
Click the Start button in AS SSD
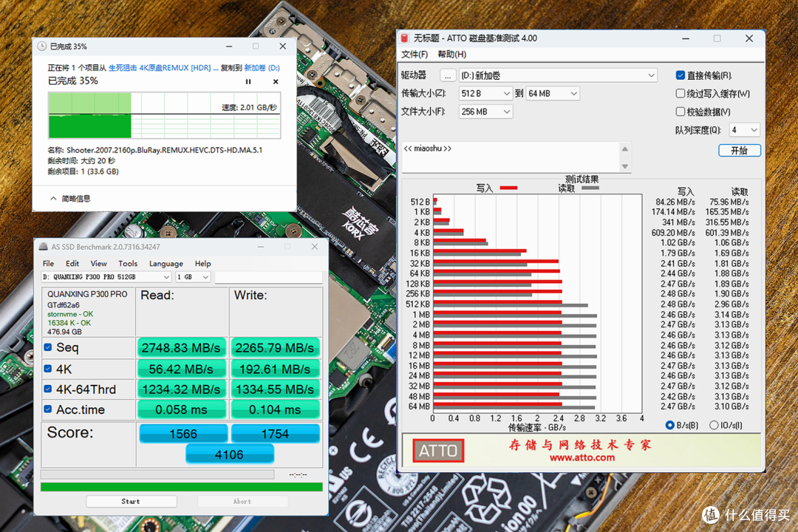(x=132, y=502)
